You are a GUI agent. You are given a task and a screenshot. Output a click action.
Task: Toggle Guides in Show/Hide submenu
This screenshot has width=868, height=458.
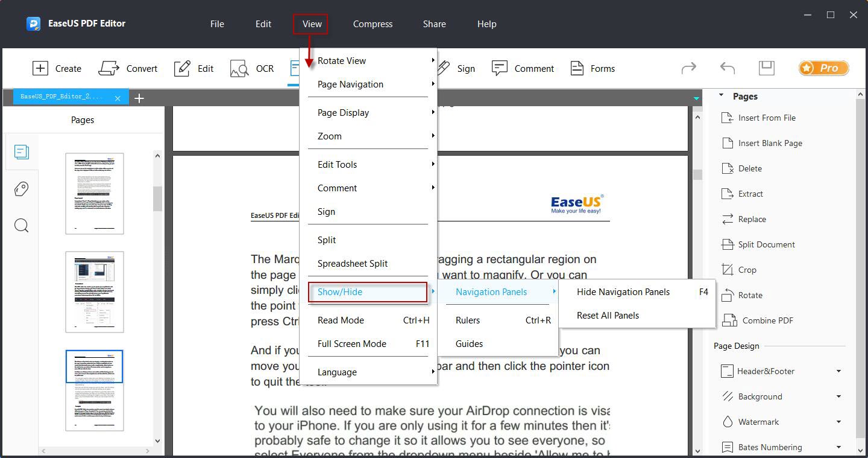(x=498, y=343)
